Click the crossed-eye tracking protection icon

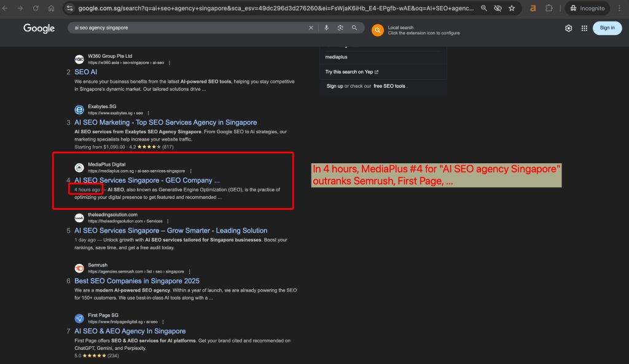[x=498, y=8]
